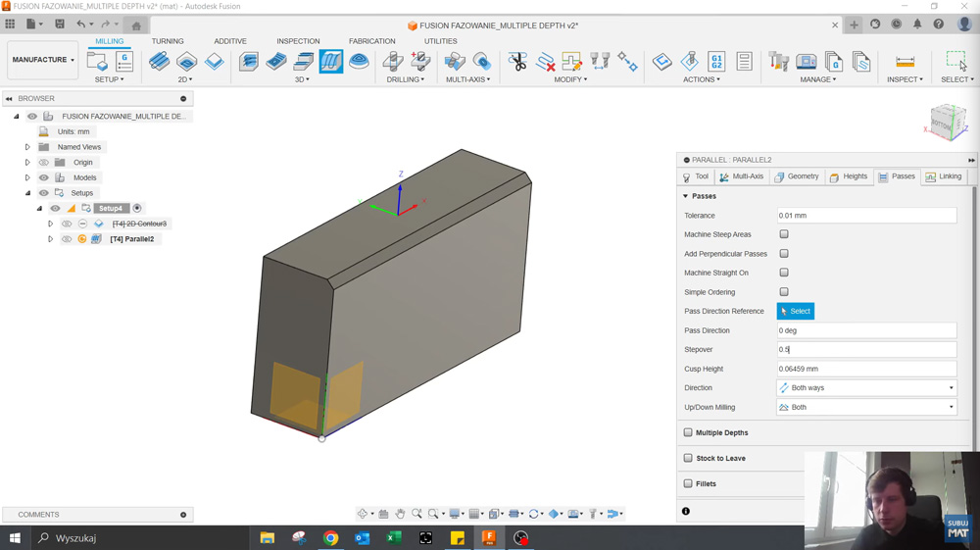Open Excel from the taskbar
980x550 pixels.
394,537
